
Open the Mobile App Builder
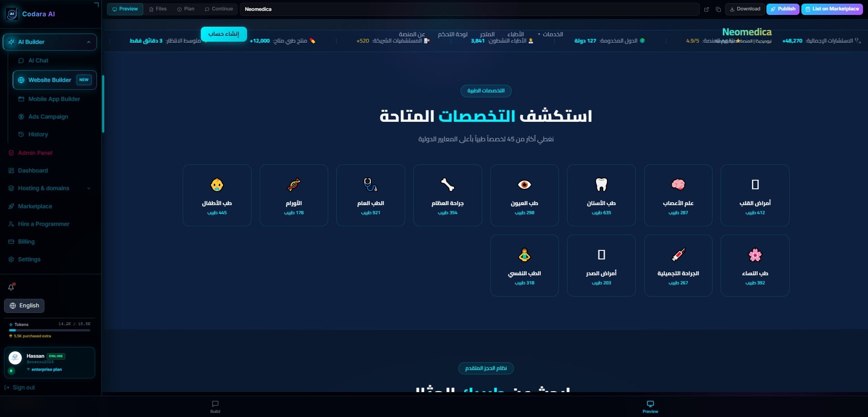(x=53, y=99)
